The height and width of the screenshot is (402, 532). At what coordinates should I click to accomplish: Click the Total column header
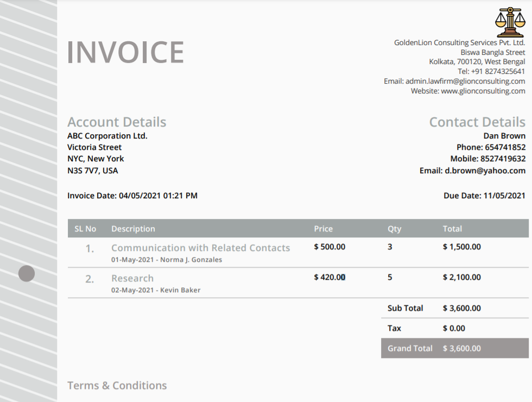pyautogui.click(x=452, y=229)
